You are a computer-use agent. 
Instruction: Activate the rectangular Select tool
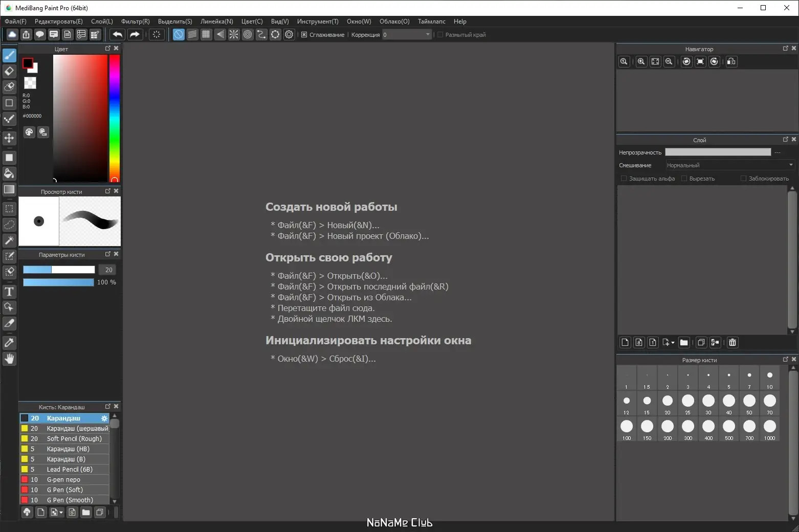coord(9,209)
